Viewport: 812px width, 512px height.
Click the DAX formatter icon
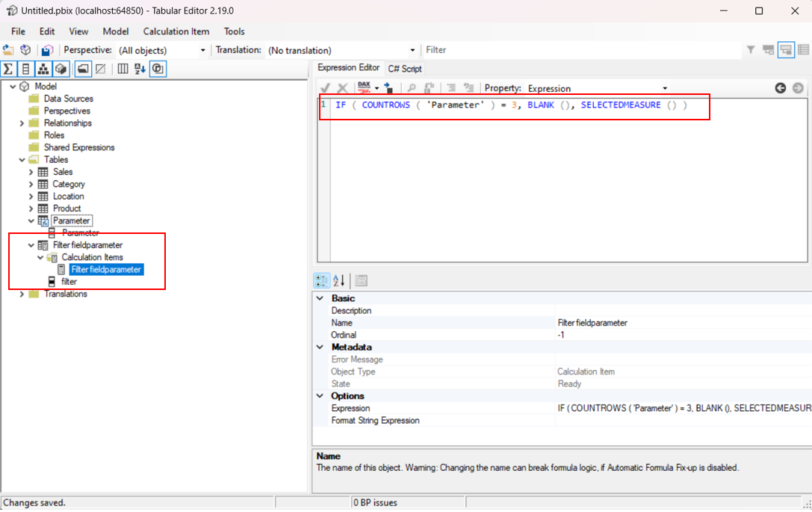pos(364,88)
